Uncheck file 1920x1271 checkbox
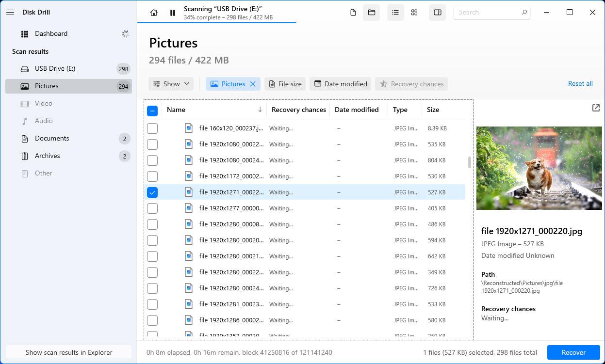605x364 pixels. click(x=152, y=192)
